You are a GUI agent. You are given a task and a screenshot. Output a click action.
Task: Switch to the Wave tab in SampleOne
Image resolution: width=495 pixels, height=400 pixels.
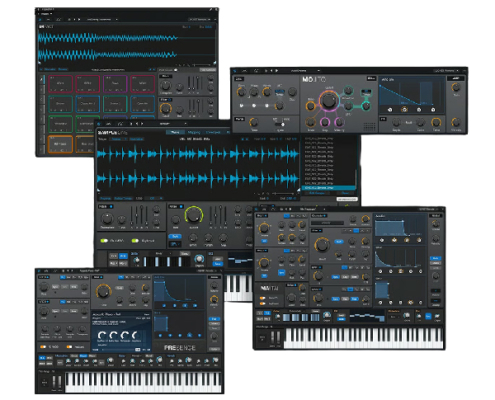(x=175, y=132)
